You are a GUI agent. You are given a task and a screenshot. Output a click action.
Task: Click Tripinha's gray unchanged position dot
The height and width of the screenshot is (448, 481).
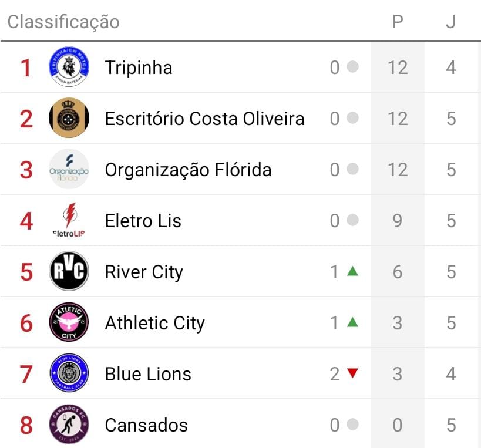coord(352,67)
